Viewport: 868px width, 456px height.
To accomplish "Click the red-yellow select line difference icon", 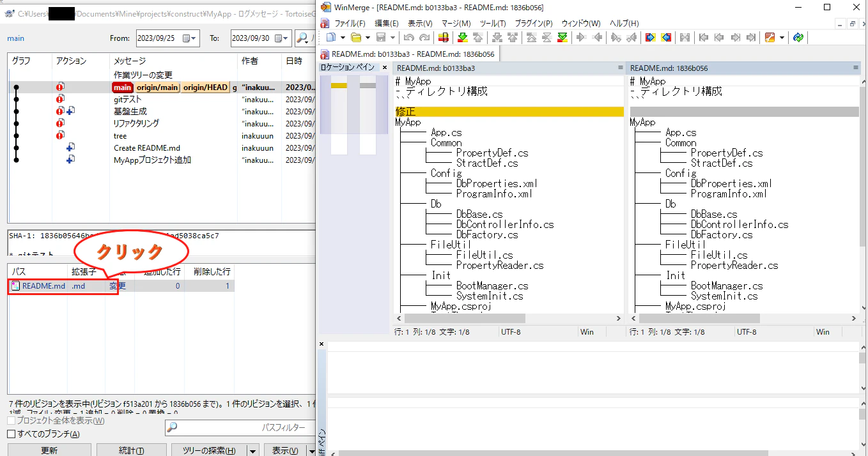I will (x=443, y=38).
